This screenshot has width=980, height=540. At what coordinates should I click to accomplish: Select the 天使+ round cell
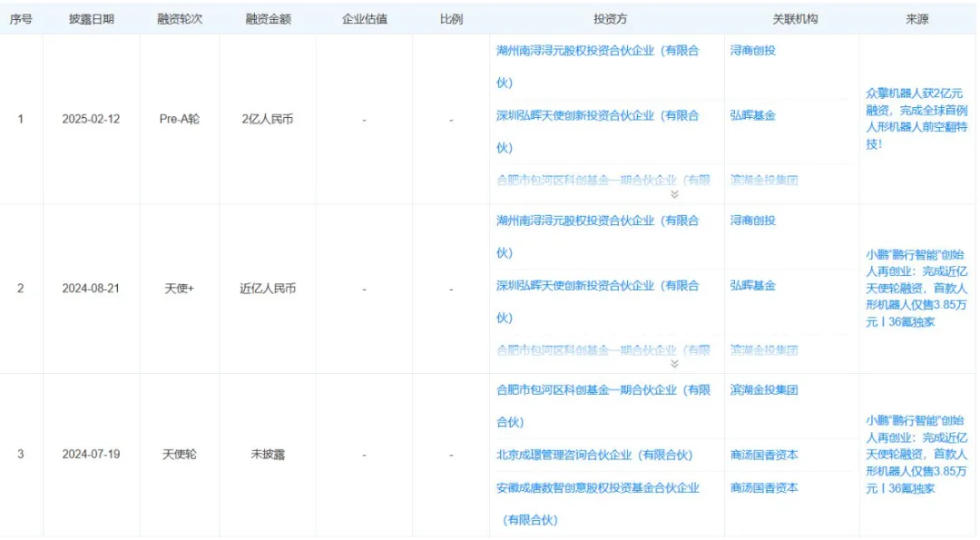180,288
